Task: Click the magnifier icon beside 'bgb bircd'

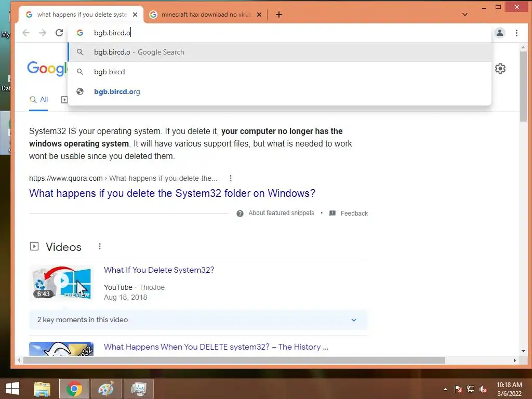Action: click(80, 72)
